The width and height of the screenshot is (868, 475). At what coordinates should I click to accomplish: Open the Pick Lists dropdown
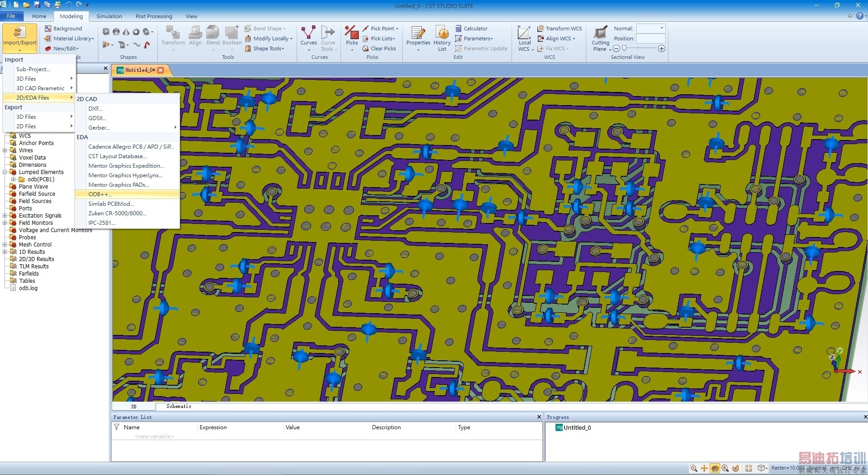(x=379, y=39)
